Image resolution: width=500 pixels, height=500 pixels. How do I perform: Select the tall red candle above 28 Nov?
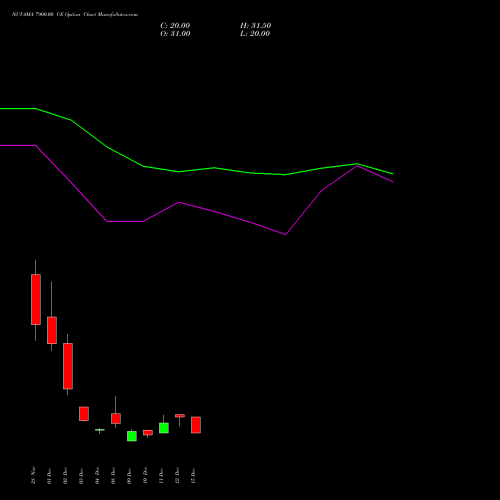click(36, 299)
